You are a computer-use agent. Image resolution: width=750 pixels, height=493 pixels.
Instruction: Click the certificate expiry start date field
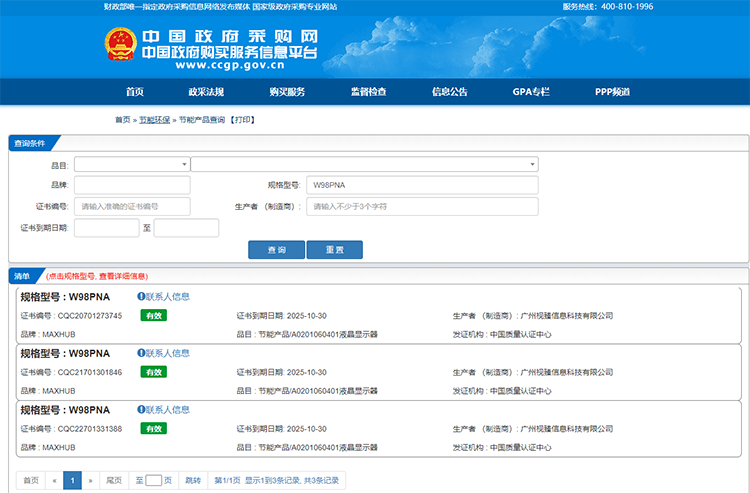(107, 228)
